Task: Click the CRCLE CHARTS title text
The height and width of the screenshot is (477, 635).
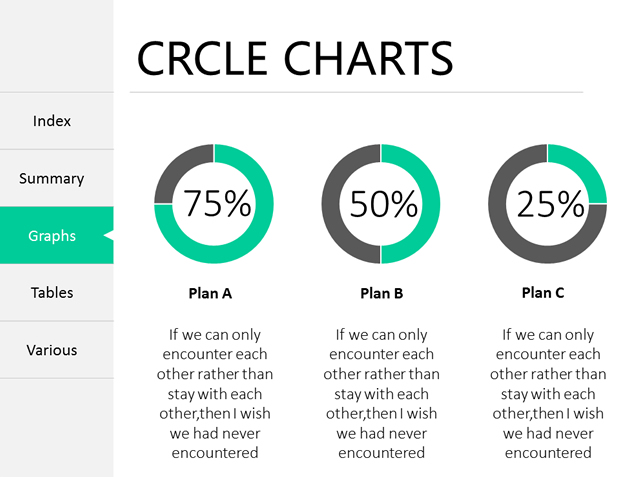Action: (x=295, y=59)
